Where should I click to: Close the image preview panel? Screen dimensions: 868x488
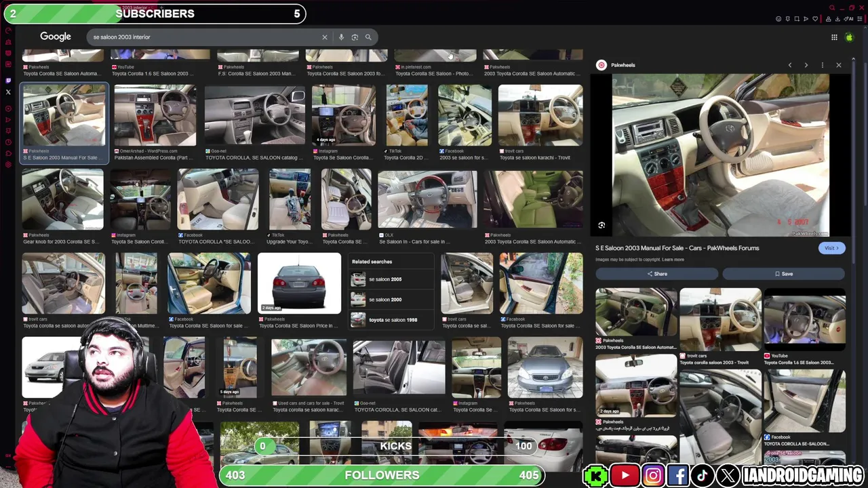click(x=838, y=65)
